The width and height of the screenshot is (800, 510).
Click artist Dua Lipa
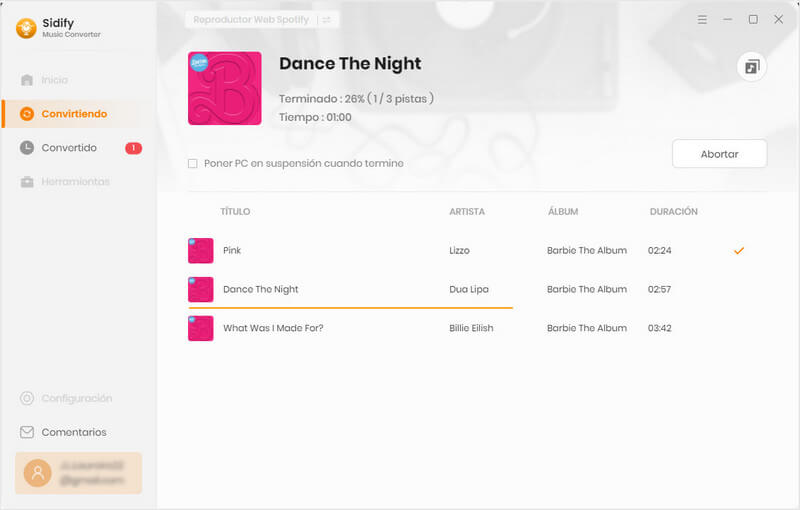469,289
